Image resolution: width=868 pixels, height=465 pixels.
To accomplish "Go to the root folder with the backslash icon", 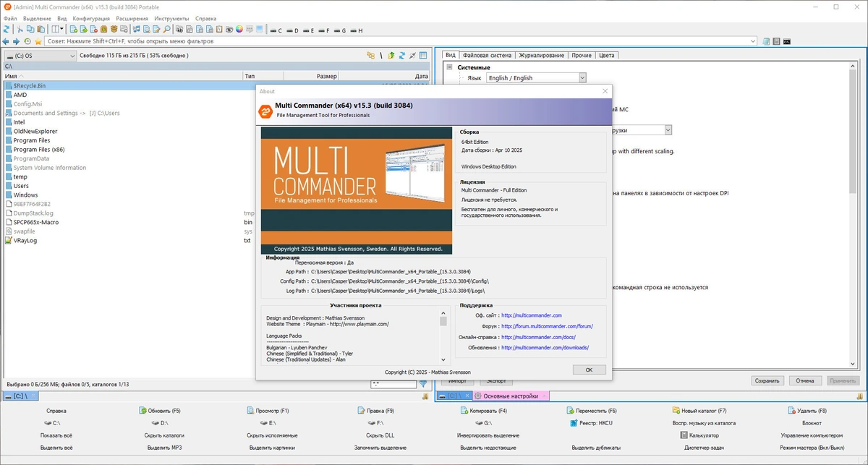I will 381,55.
